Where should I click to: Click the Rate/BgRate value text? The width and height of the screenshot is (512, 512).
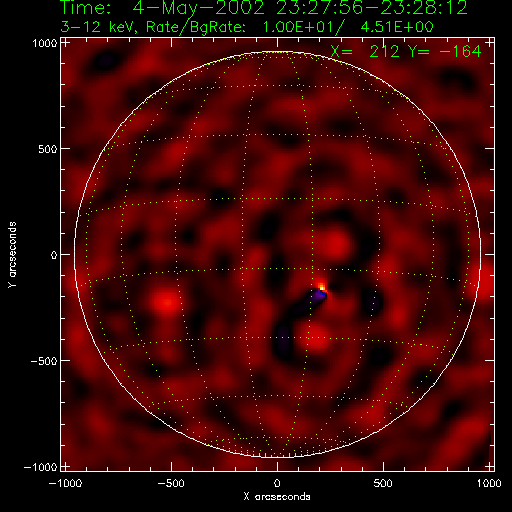348,27
